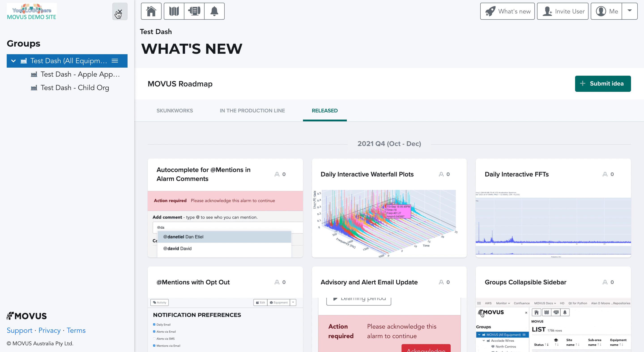Check the Mentions via Email checkbox
The image size is (644, 352).
point(154,345)
